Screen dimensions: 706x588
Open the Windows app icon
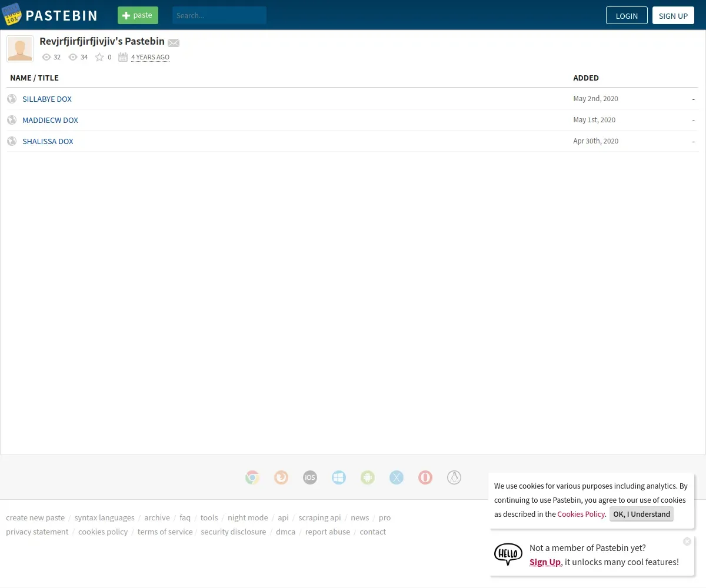pyautogui.click(x=339, y=477)
